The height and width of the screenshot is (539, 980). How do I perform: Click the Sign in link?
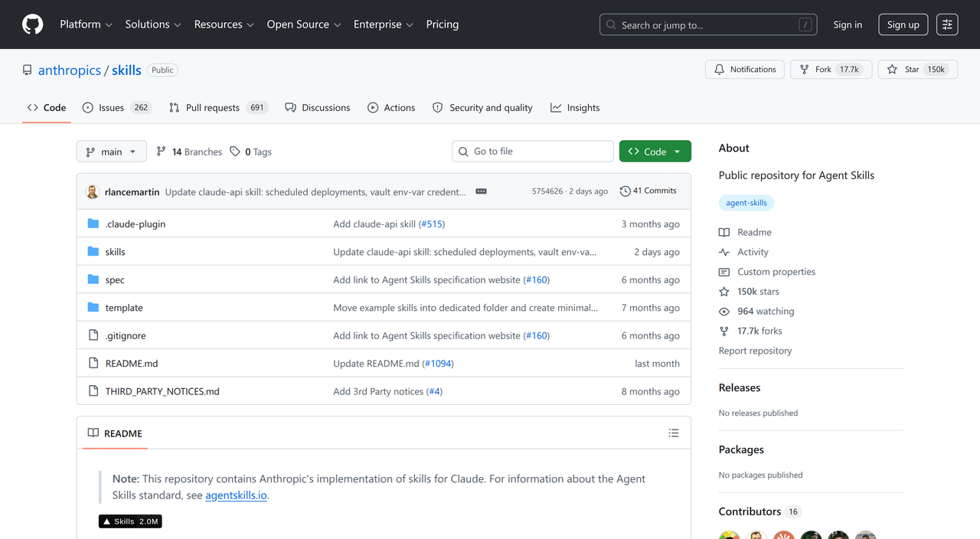(848, 24)
